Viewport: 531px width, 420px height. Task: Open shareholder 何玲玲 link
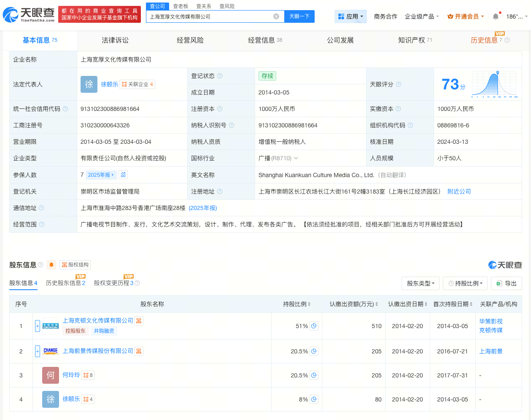coord(71,375)
